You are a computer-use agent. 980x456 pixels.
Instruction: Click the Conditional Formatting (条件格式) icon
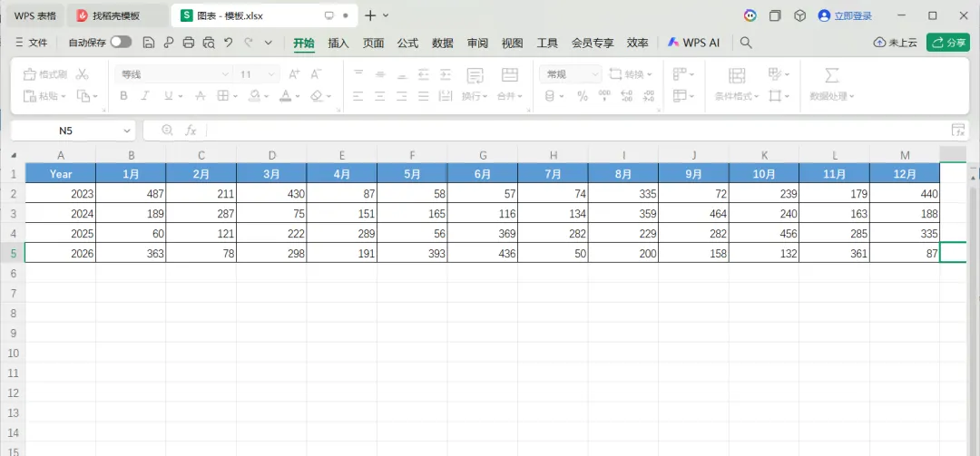click(x=737, y=75)
